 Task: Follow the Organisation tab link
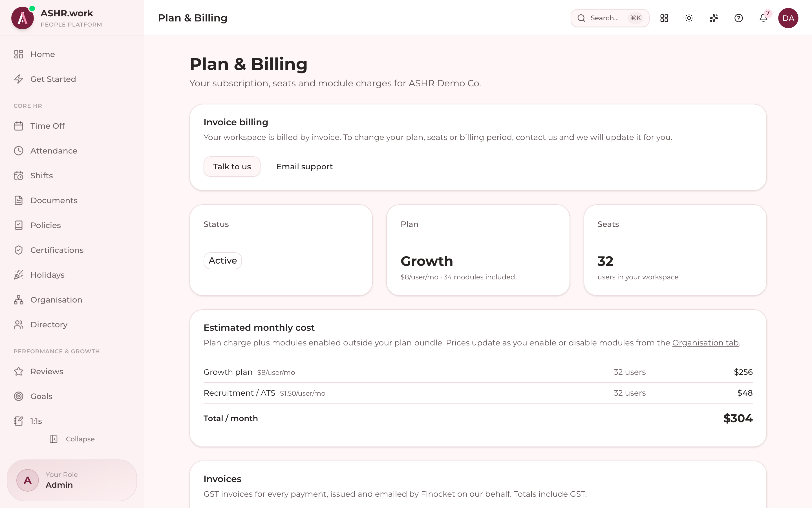coord(705,343)
